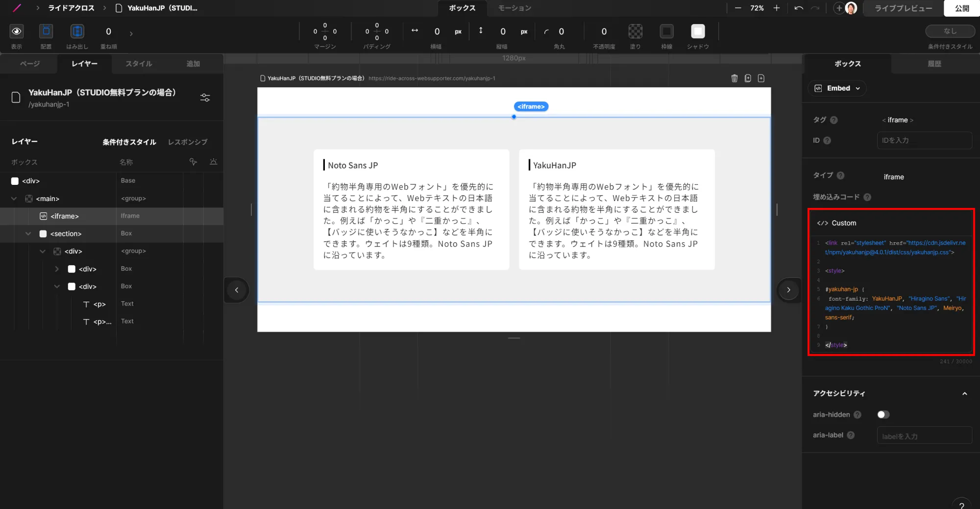Click the iframe label badge on canvas

coord(531,106)
